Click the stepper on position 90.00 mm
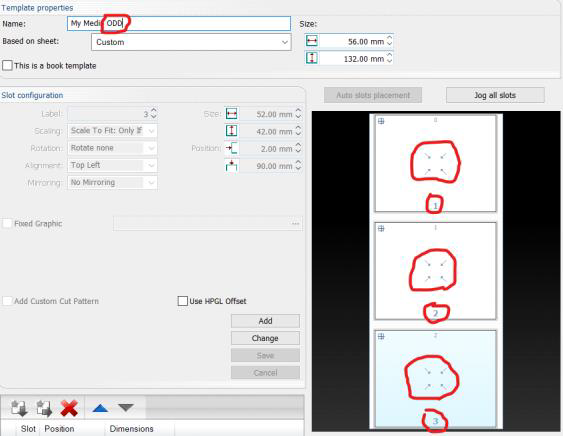Screen dimensions: 563x436 coord(298,166)
